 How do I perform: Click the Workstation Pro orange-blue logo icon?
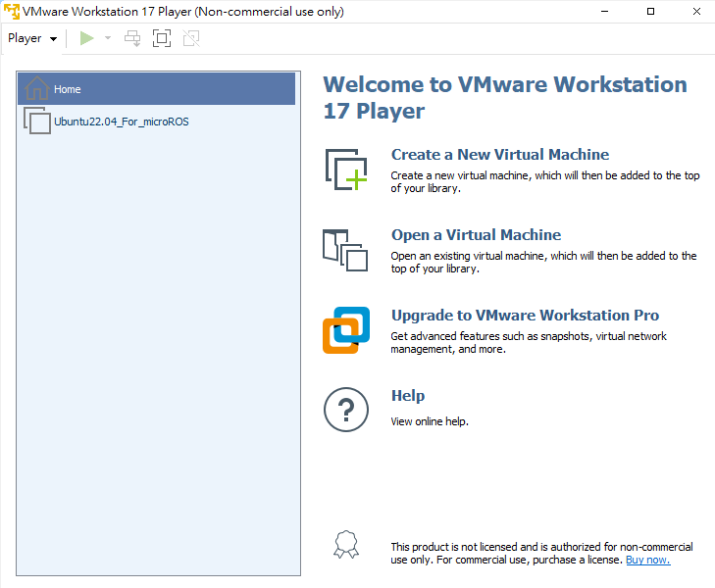click(x=346, y=330)
